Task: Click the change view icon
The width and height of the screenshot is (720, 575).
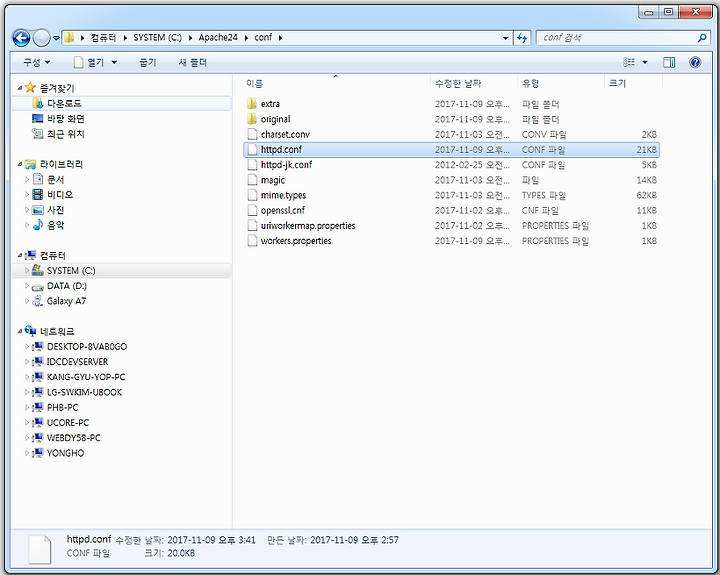Action: (629, 62)
